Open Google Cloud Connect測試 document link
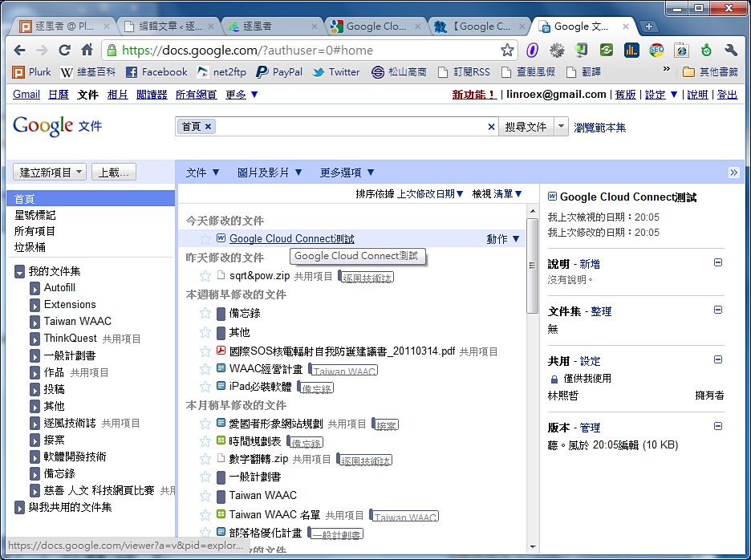Image resolution: width=751 pixels, height=560 pixels. (x=292, y=238)
